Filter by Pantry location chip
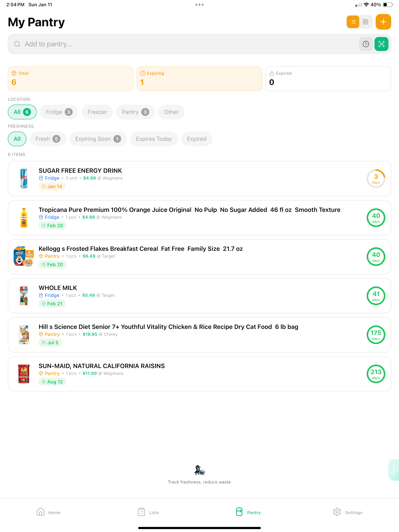Viewport: 399px width, 532px height. pos(135,112)
